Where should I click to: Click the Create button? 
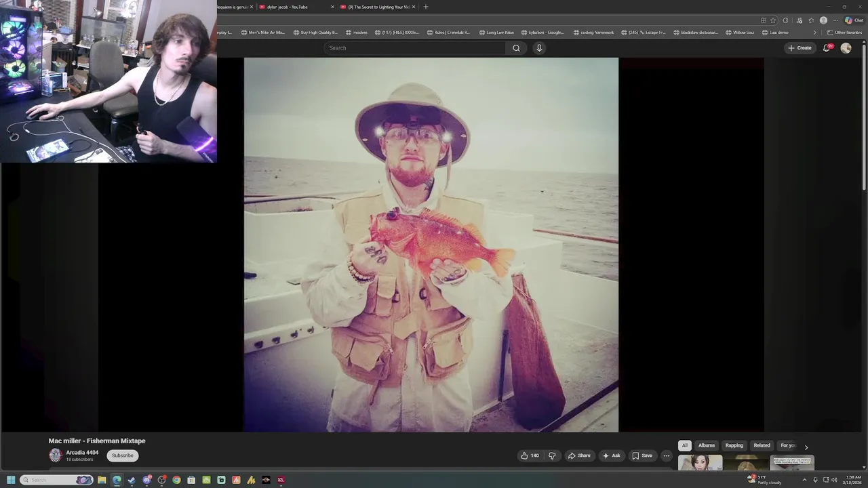click(x=800, y=48)
